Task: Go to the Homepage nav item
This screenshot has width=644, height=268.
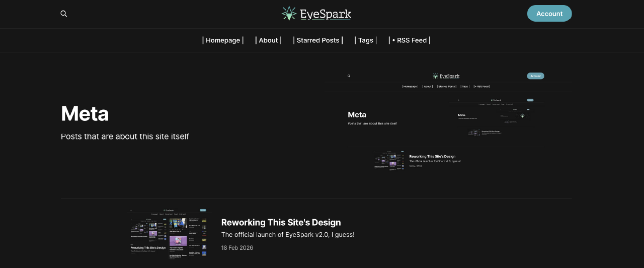Action: [223, 40]
